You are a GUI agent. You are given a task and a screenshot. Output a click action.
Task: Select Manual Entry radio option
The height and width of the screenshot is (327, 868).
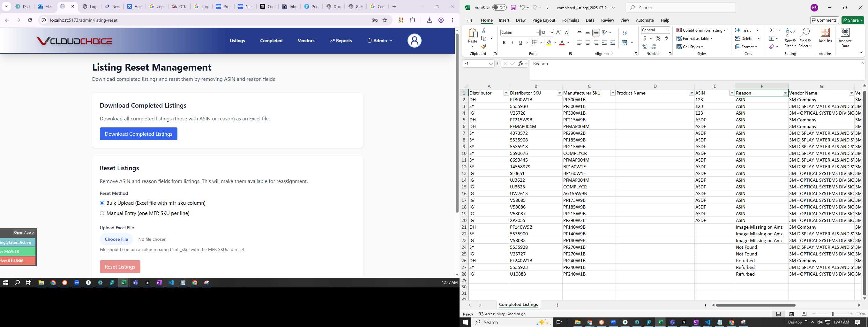(x=102, y=213)
